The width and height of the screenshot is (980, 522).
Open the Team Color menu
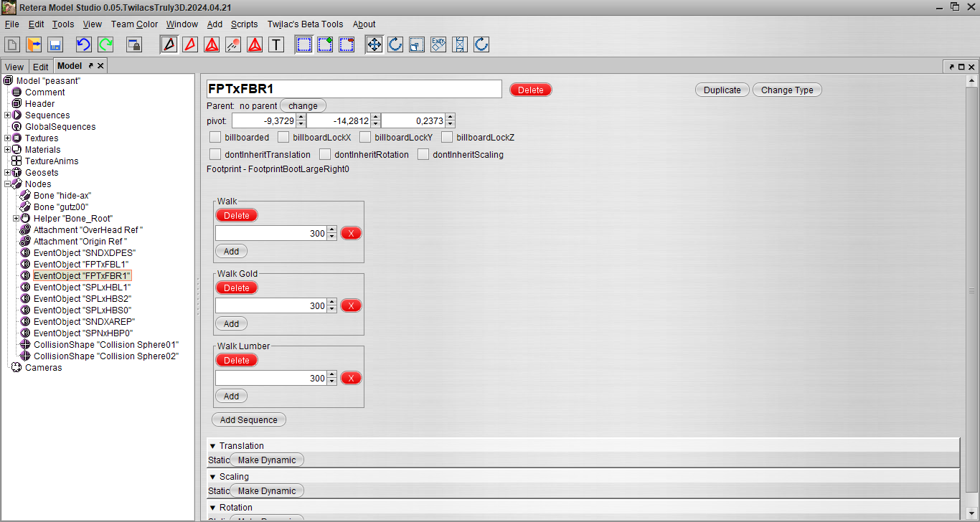pyautogui.click(x=134, y=24)
